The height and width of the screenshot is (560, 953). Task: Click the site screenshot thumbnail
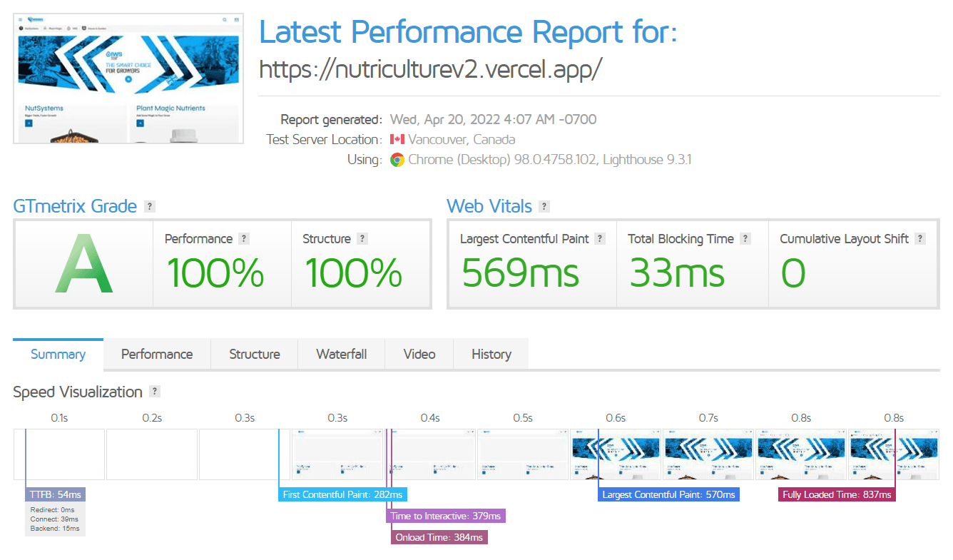[x=128, y=78]
